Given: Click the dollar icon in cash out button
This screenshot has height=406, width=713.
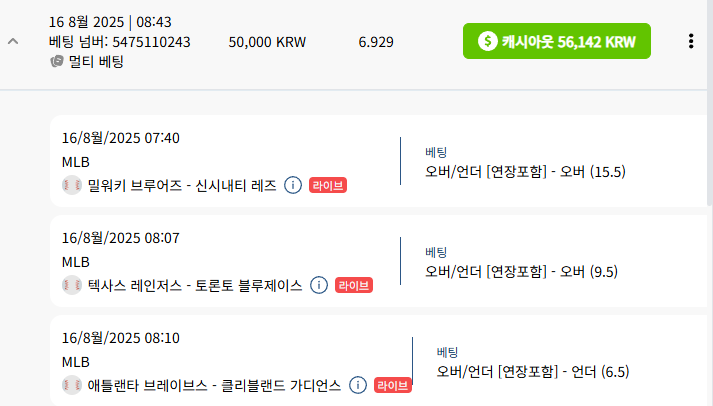Looking at the screenshot, I should pos(487,41).
